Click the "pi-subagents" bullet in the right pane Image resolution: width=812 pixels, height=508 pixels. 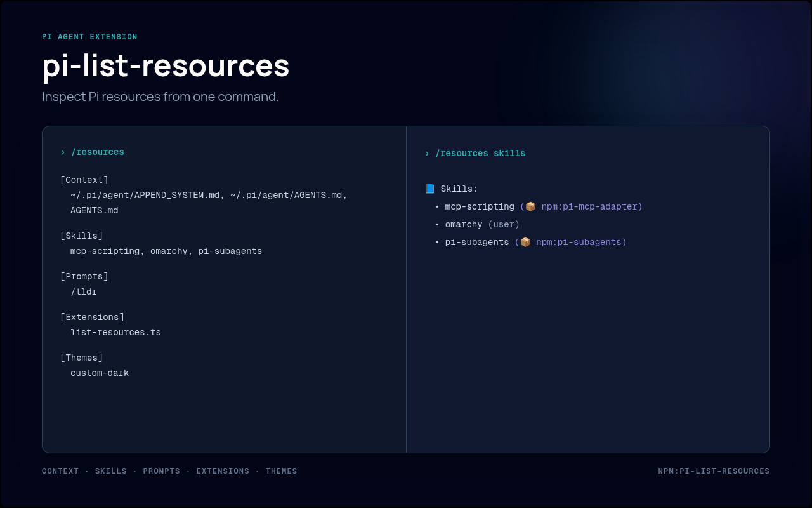coord(477,243)
